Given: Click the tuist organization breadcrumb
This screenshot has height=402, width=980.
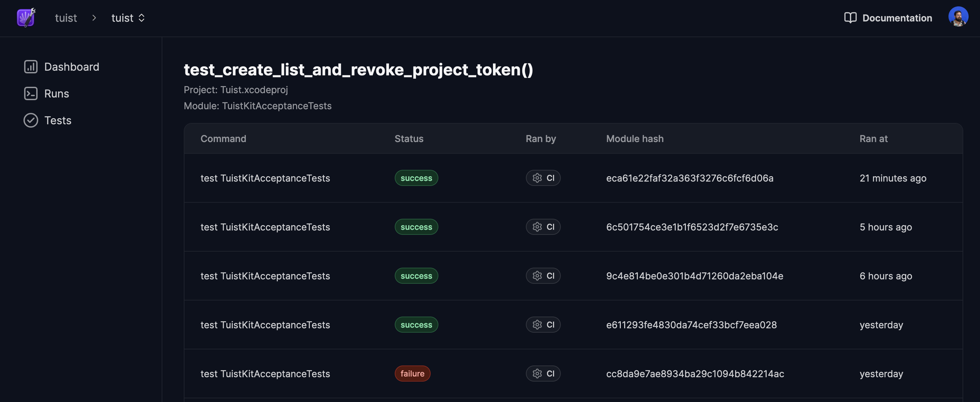Looking at the screenshot, I should (66, 18).
